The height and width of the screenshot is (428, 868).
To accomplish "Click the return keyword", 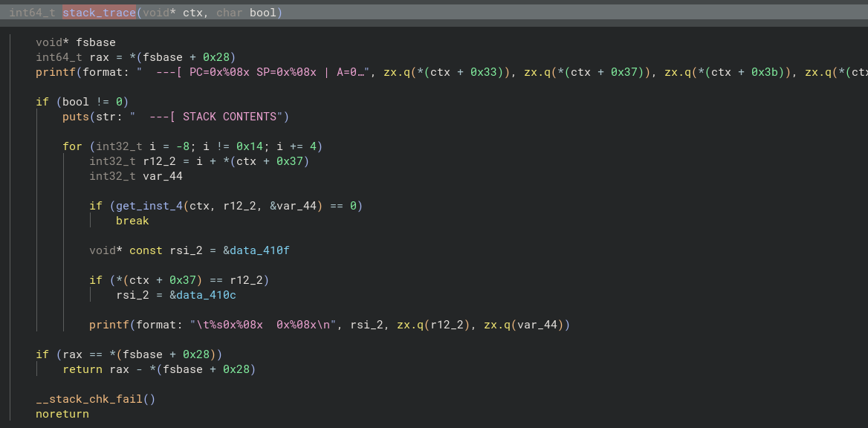I will (82, 369).
